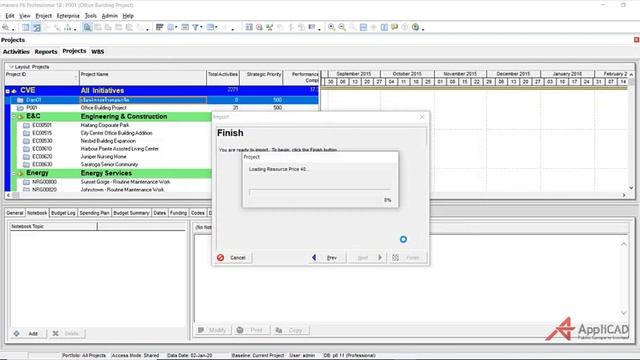The image size is (640, 360).
Task: Click the Total Activities column header
Action: coord(222,78)
